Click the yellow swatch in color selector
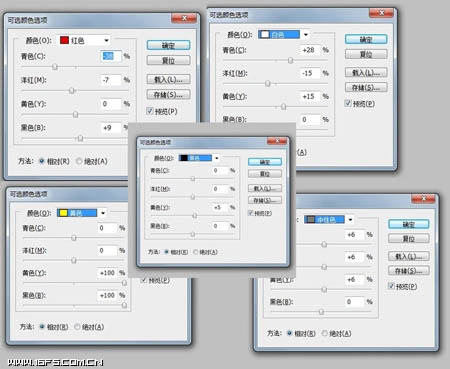The height and width of the screenshot is (369, 450). 63,213
